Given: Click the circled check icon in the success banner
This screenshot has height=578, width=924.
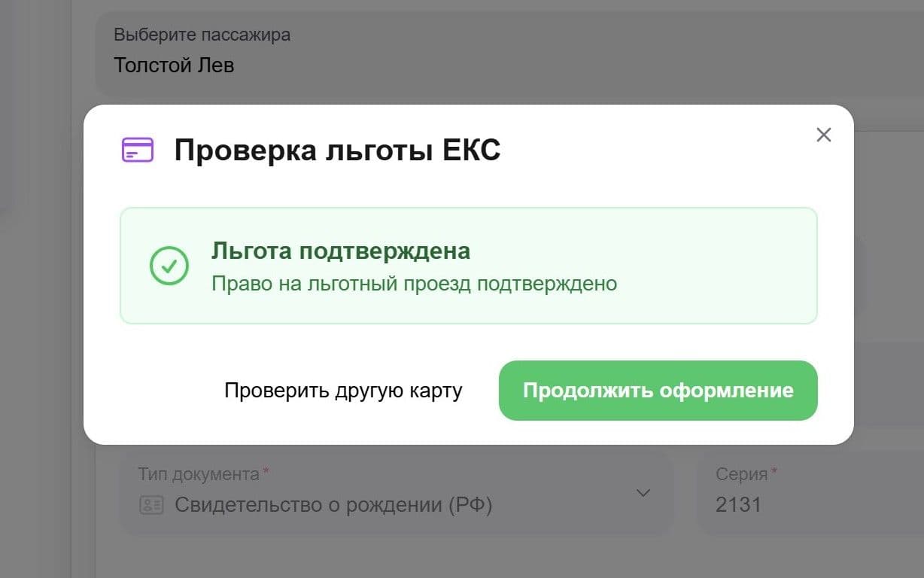Looking at the screenshot, I should (x=169, y=266).
